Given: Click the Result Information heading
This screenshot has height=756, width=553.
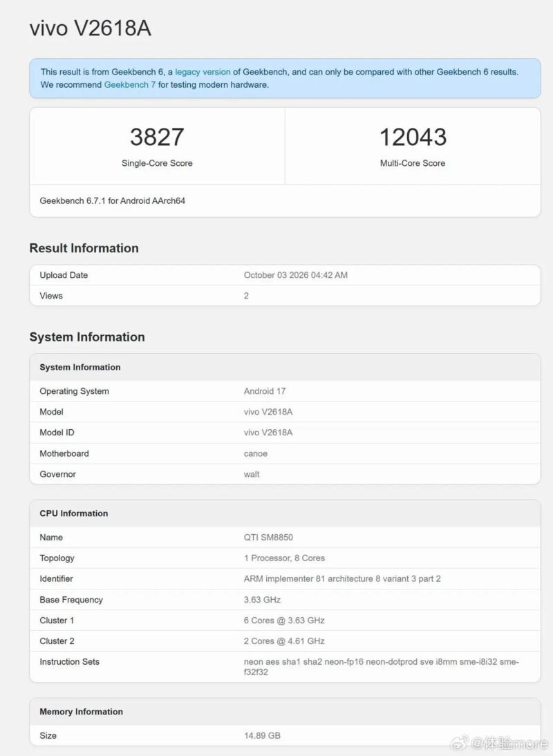Looking at the screenshot, I should click(x=84, y=248).
